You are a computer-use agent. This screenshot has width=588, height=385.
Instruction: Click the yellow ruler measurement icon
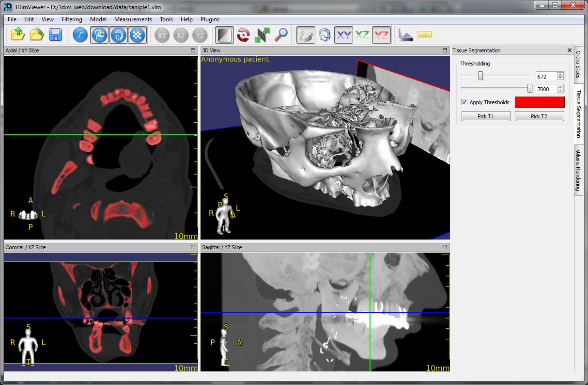click(424, 34)
